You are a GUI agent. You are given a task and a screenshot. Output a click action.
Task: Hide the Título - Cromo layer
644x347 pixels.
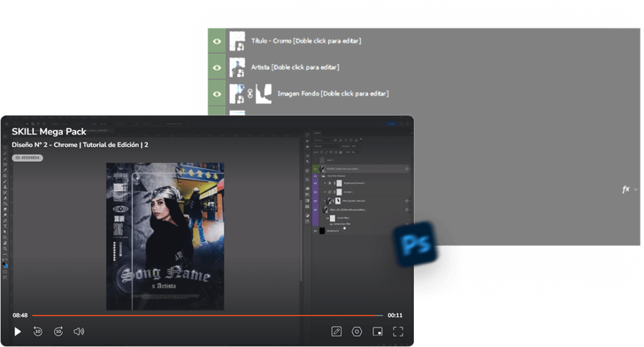tap(217, 41)
